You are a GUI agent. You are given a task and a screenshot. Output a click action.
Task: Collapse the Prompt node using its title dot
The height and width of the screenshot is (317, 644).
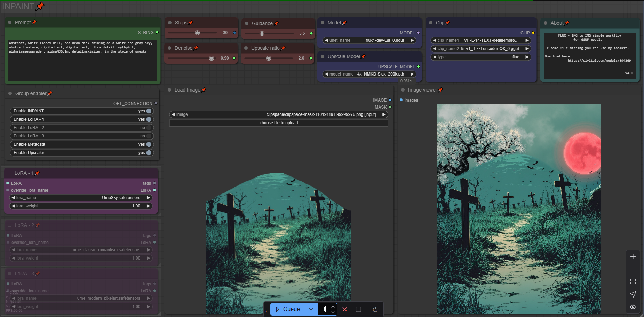10,22
